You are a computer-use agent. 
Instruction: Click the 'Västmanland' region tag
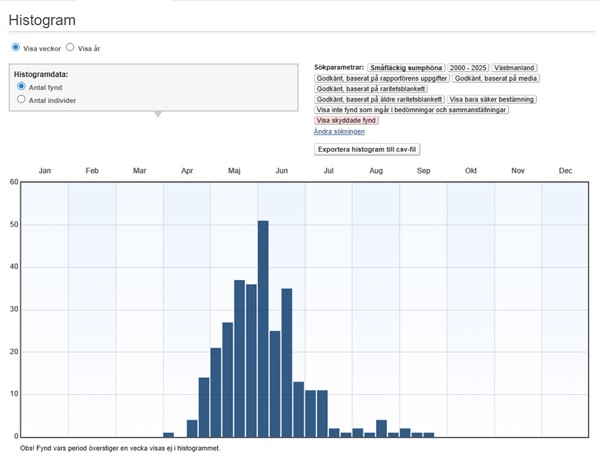[517, 67]
